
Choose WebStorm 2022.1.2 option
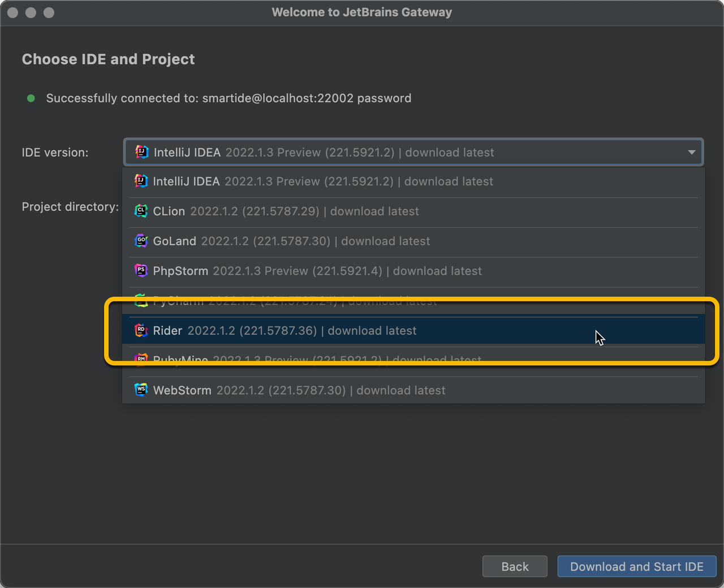[x=413, y=391]
